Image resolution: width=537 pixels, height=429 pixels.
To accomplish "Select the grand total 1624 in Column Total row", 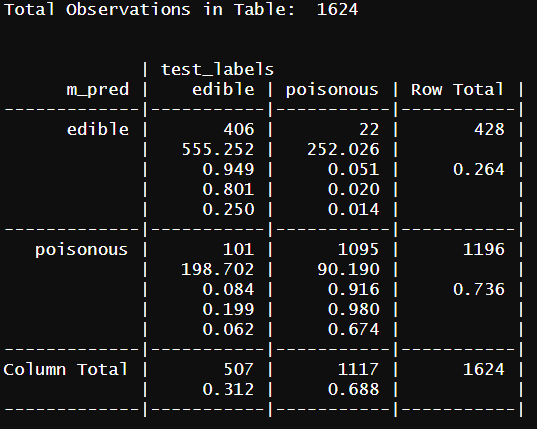I will click(x=484, y=369).
